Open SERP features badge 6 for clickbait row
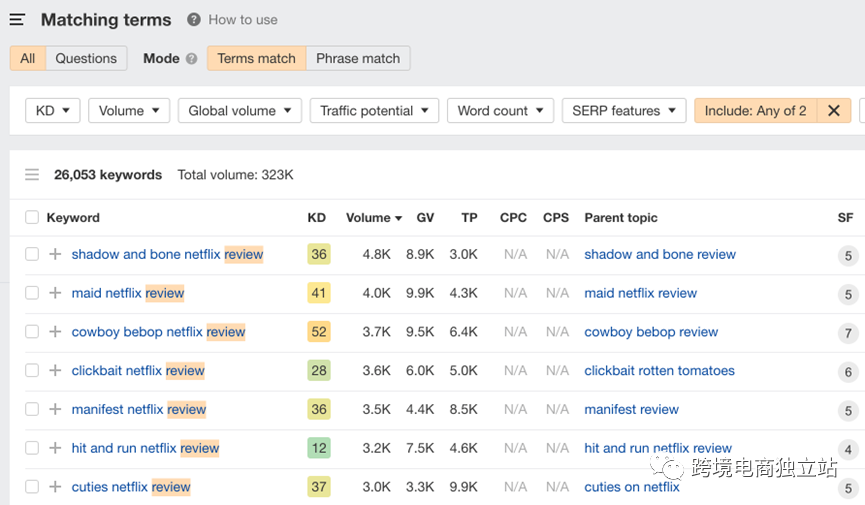Viewport: 865px width, 505px height. (x=848, y=372)
